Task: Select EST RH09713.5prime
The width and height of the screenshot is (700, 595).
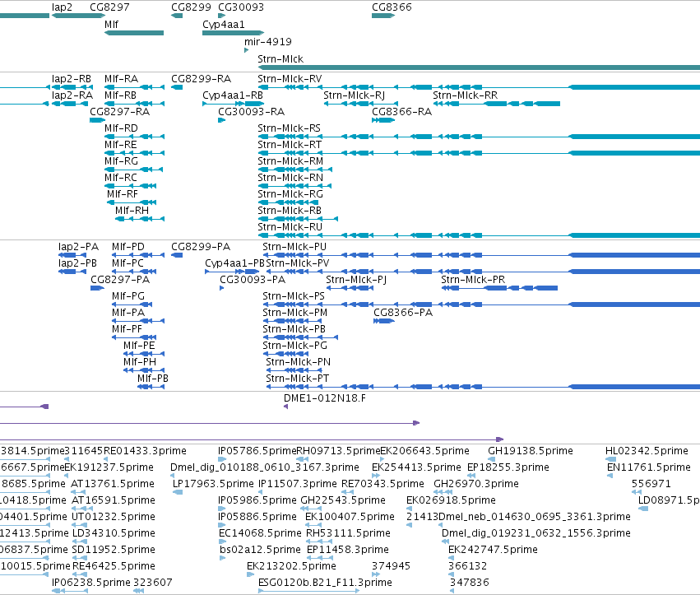Action: click(x=338, y=451)
